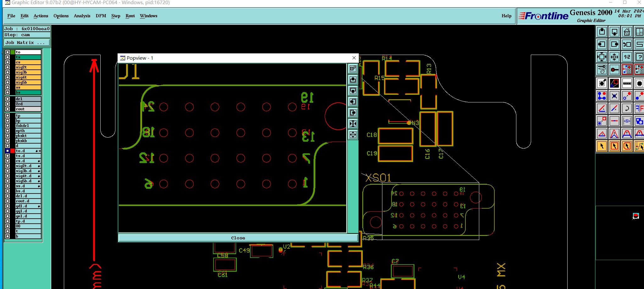This screenshot has width=644, height=289.
Task: Click the curved rotate arrow icon
Action: point(627,108)
